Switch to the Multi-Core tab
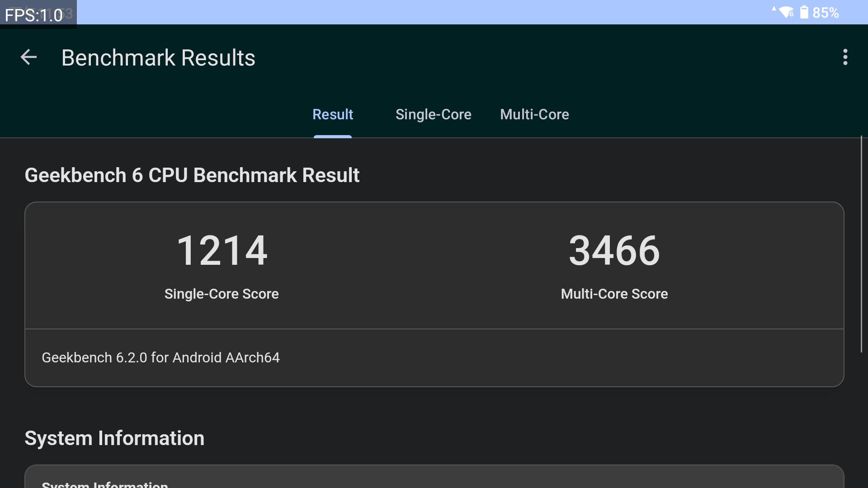Viewport: 868px width, 488px height. tap(534, 114)
